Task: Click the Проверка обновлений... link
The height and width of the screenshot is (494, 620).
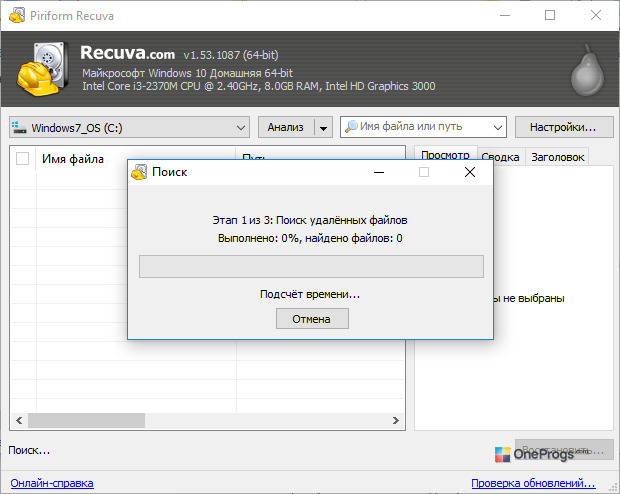Action: pos(533,483)
